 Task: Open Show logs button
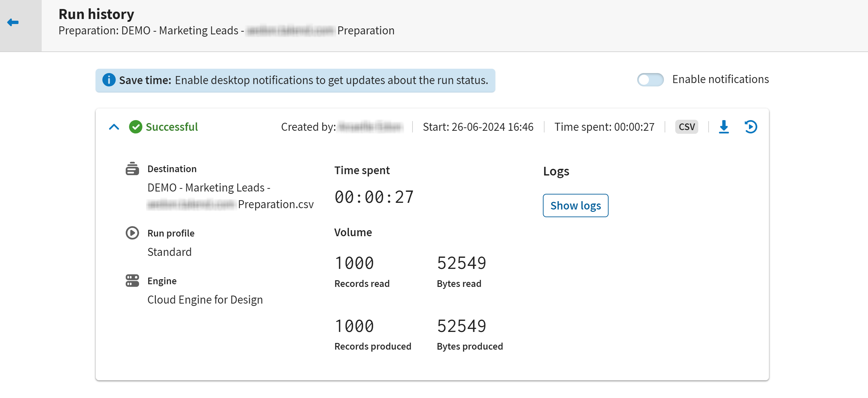point(575,206)
